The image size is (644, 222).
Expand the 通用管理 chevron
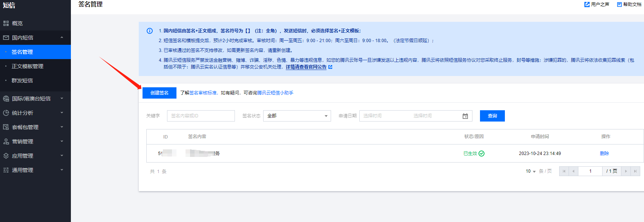click(x=62, y=170)
